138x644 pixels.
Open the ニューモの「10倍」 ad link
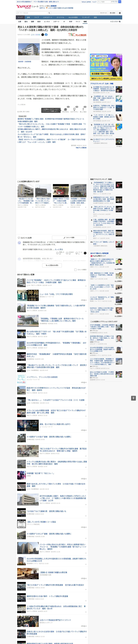pyautogui.click(x=56, y=294)
